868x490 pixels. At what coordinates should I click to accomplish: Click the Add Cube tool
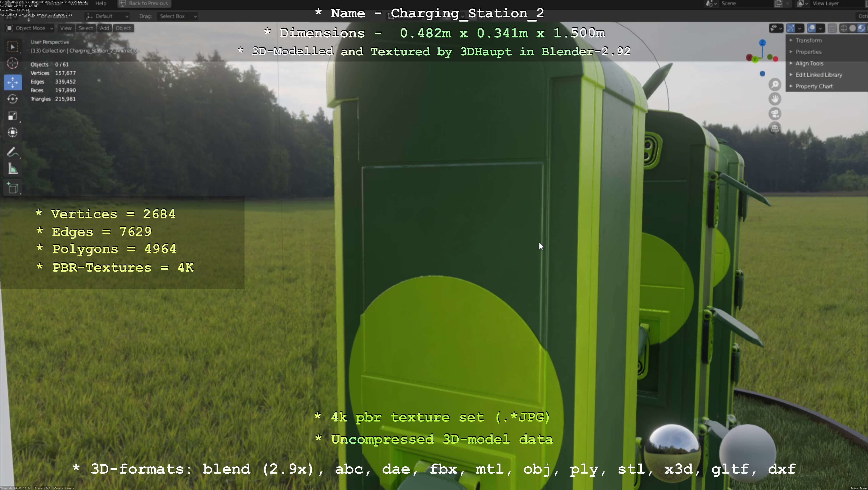click(x=12, y=188)
